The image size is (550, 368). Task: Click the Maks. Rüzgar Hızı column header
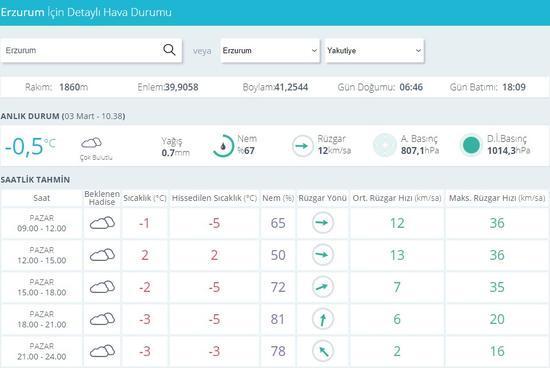tap(497, 198)
